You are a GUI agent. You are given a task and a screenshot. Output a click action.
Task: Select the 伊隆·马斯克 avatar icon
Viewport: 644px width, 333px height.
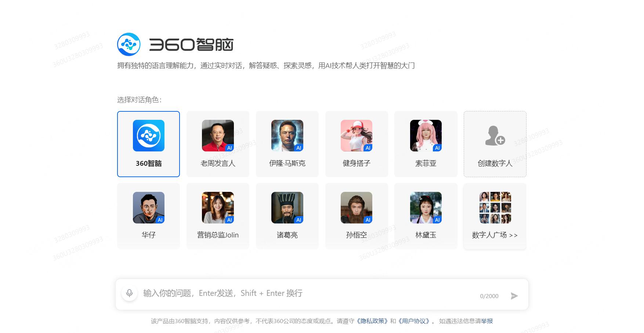(x=287, y=136)
